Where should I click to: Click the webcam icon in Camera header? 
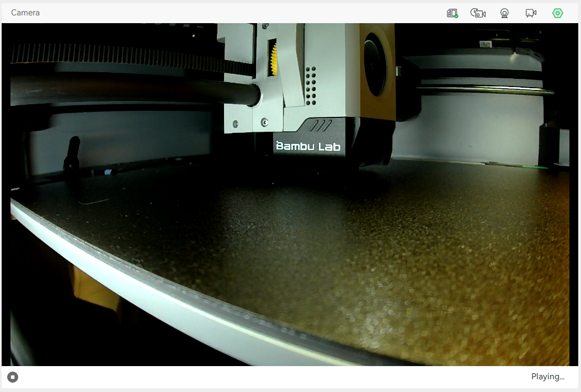[504, 13]
